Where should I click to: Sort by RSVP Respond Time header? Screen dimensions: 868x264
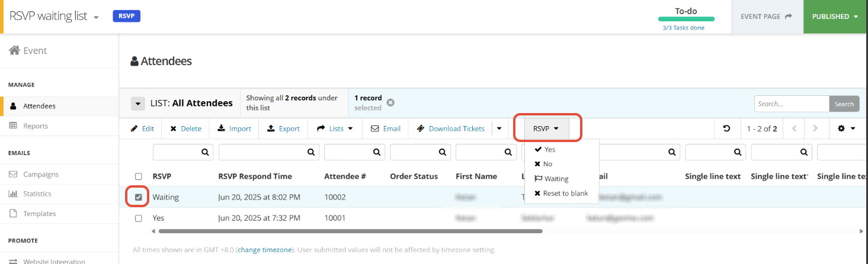coord(255,176)
